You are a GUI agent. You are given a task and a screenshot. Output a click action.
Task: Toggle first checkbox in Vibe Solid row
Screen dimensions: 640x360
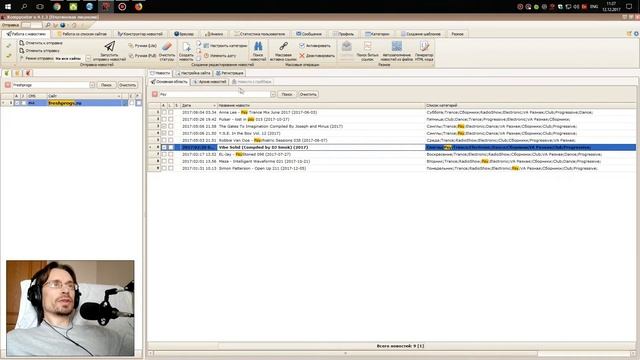tap(164, 147)
